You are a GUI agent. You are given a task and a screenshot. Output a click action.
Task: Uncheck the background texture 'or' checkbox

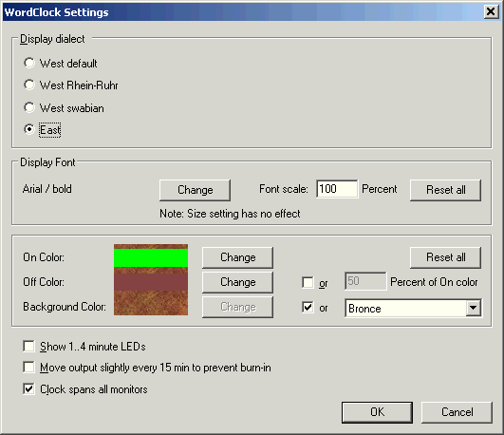point(308,308)
